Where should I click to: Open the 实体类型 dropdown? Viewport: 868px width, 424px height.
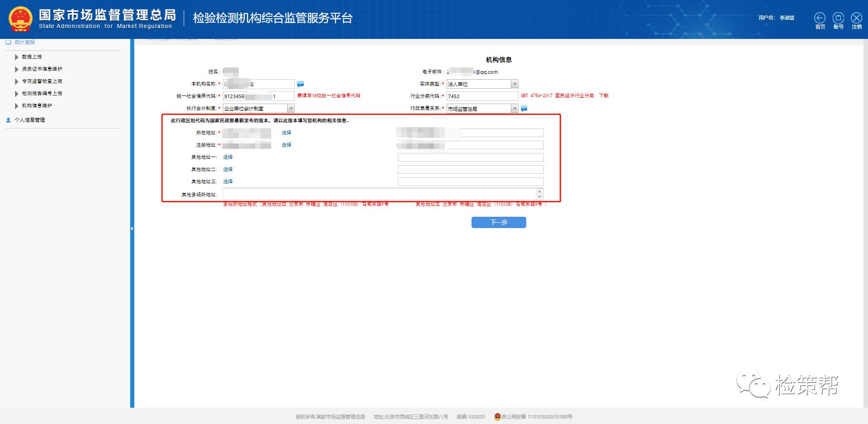tap(514, 84)
